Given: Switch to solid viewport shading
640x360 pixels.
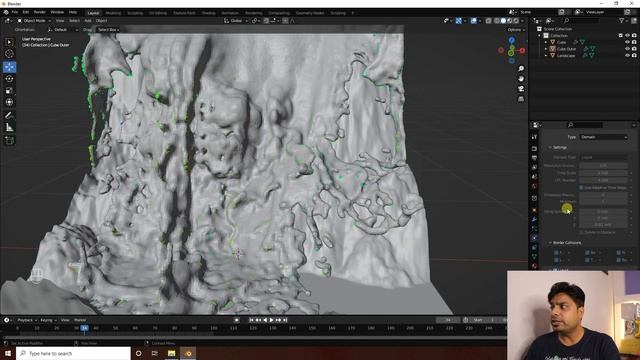Looking at the screenshot, I should [503, 21].
